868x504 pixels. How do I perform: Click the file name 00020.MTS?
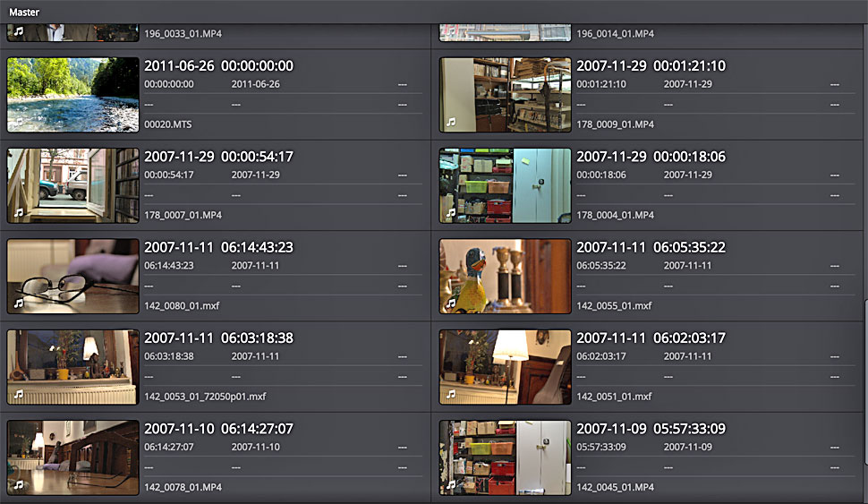click(168, 124)
